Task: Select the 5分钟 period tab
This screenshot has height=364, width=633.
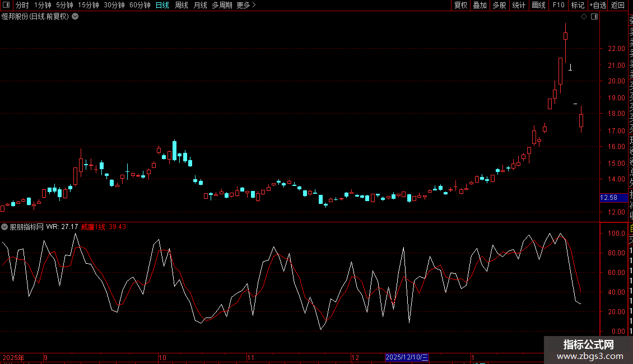Action: 64,5
